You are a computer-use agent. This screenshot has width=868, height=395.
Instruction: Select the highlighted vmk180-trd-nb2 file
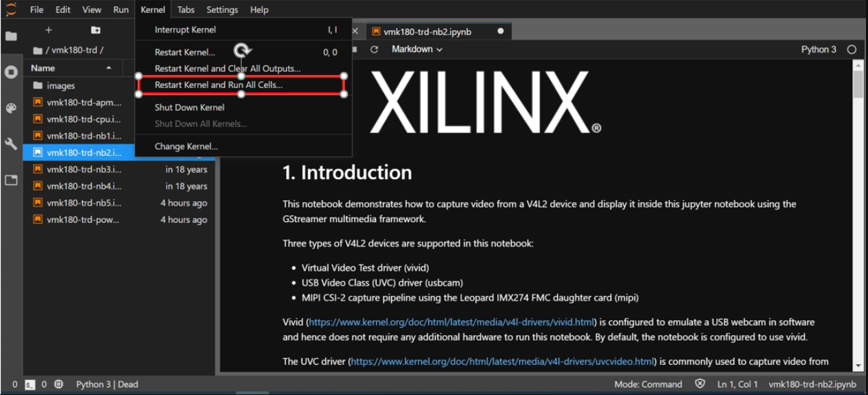point(79,152)
